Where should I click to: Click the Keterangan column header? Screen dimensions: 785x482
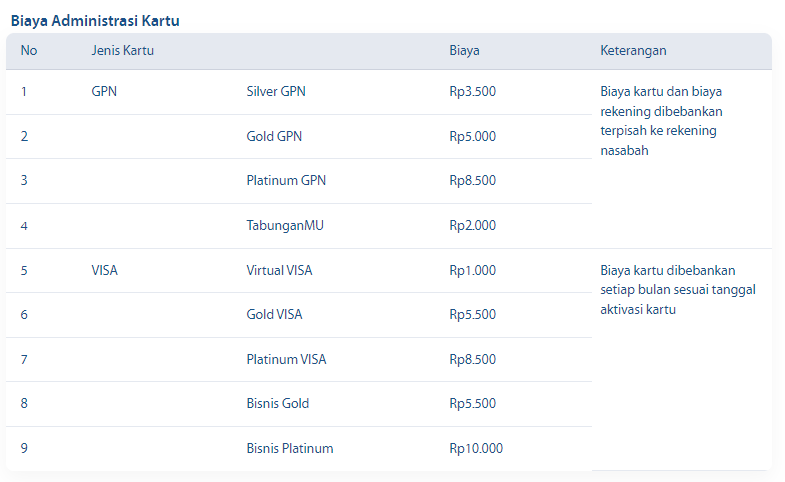coord(633,51)
